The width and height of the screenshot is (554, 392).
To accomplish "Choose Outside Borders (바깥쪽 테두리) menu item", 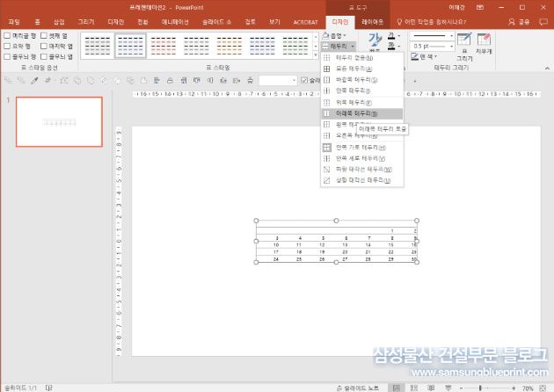I will click(x=361, y=80).
